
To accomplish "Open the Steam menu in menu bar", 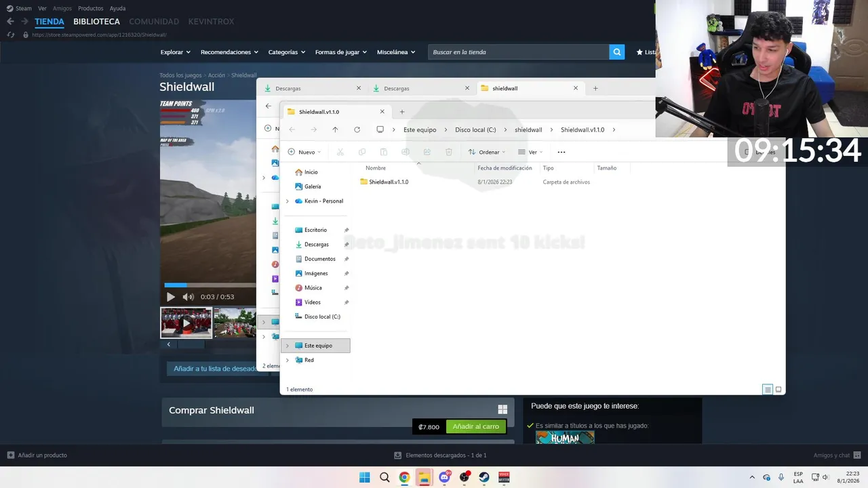I will pos(19,8).
